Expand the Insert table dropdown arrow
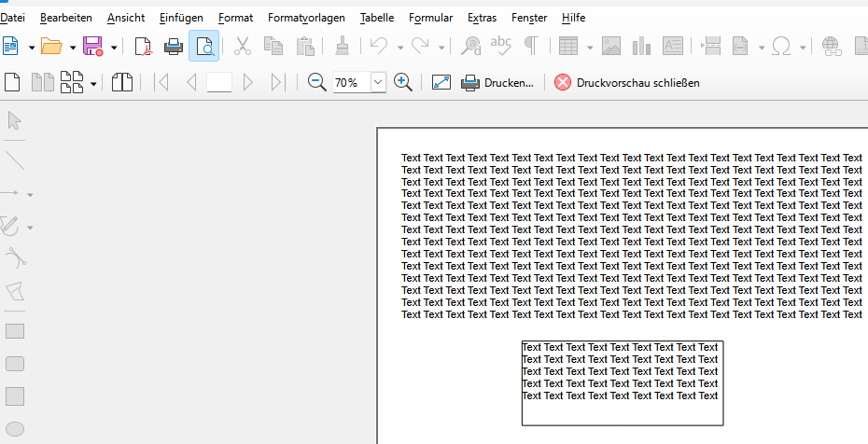This screenshot has width=868, height=444. 590,48
